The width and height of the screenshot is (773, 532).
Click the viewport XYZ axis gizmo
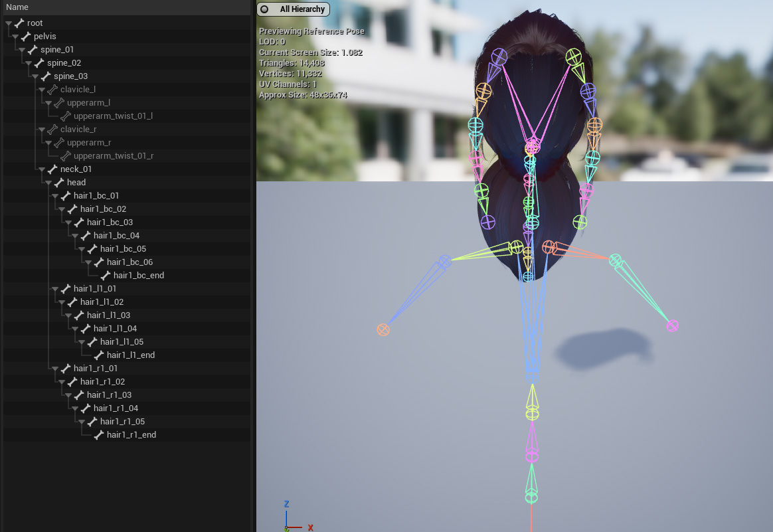pos(298,516)
